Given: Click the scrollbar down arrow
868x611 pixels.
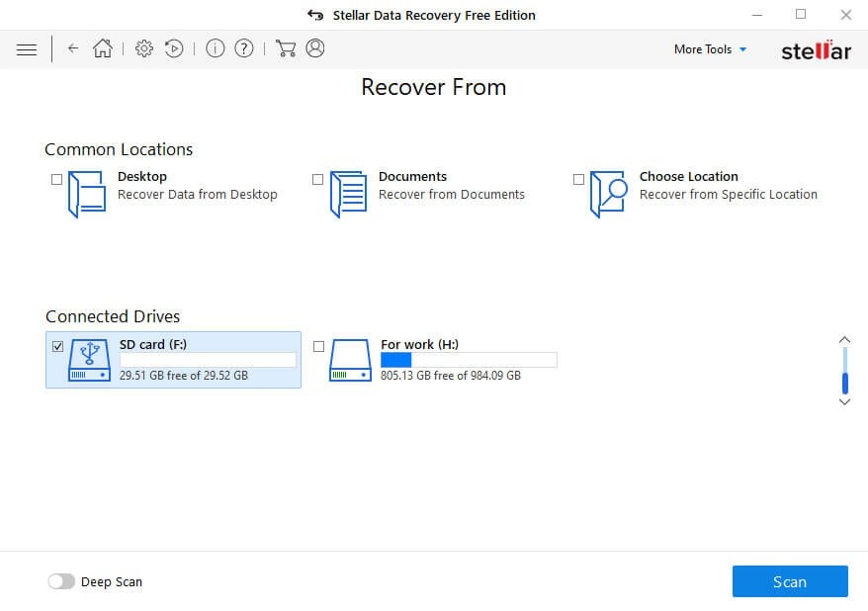Looking at the screenshot, I should (843, 402).
